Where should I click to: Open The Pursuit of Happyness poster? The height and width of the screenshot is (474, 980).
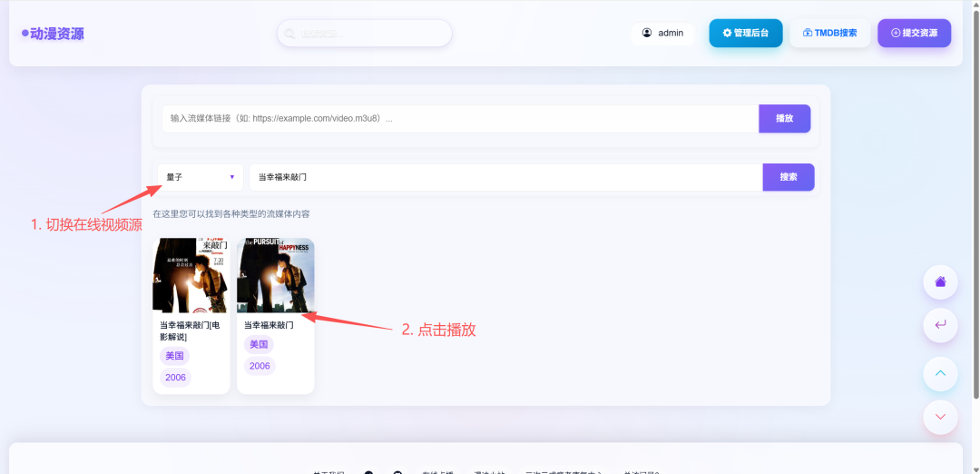tap(276, 275)
